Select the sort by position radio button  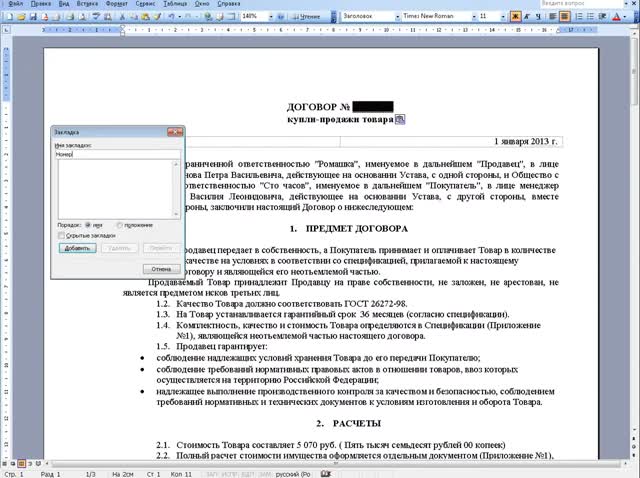coord(119,225)
